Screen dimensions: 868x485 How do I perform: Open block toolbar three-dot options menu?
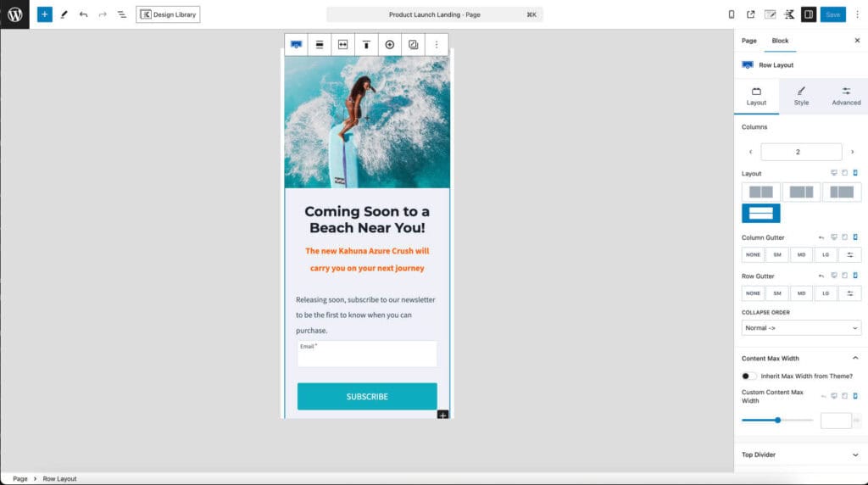(x=437, y=44)
